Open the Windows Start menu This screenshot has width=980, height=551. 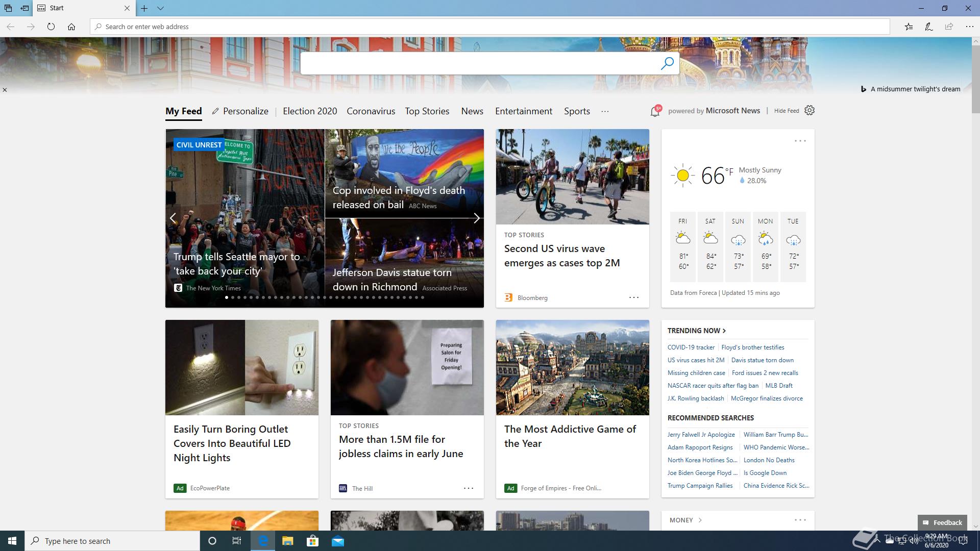12,541
